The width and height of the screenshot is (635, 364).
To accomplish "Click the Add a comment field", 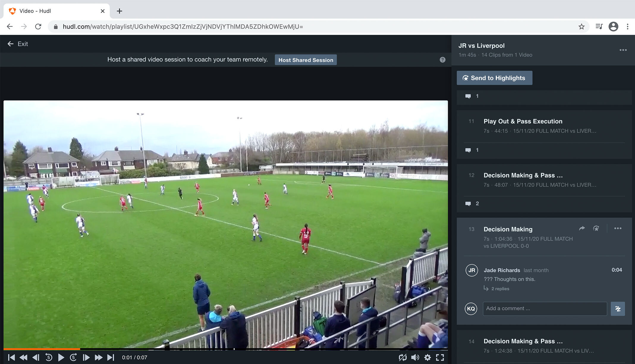I will tap(545, 308).
